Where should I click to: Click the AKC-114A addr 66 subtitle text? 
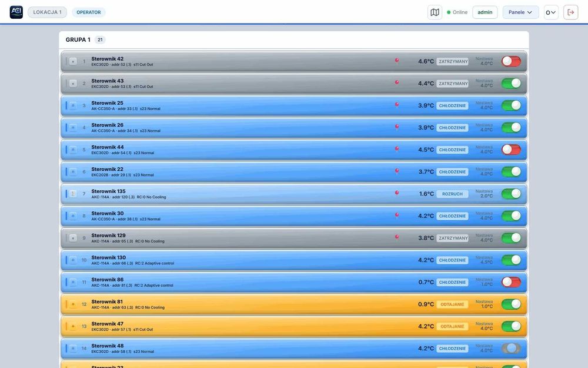tap(133, 263)
